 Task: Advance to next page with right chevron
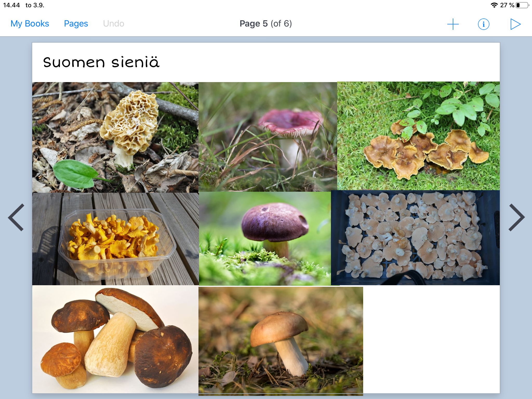[516, 217]
